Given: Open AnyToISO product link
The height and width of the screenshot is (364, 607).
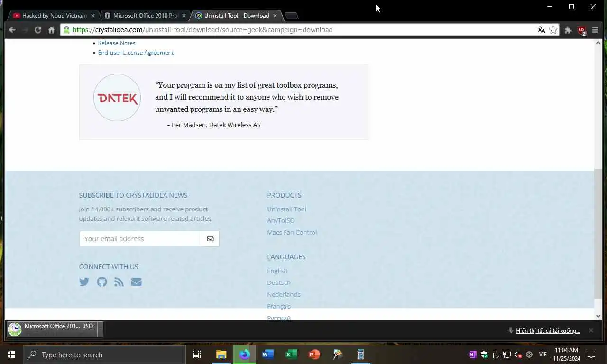Looking at the screenshot, I should tap(281, 220).
